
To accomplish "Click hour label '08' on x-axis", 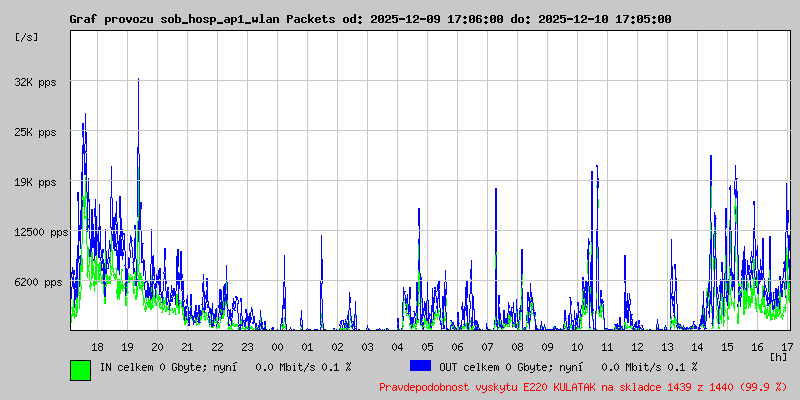I will click(x=517, y=347).
